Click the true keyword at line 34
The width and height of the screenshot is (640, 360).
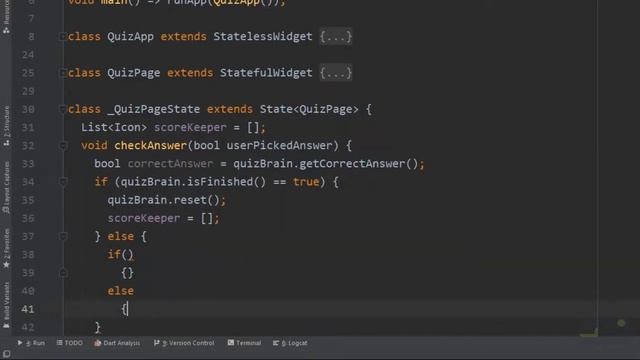pyautogui.click(x=306, y=182)
